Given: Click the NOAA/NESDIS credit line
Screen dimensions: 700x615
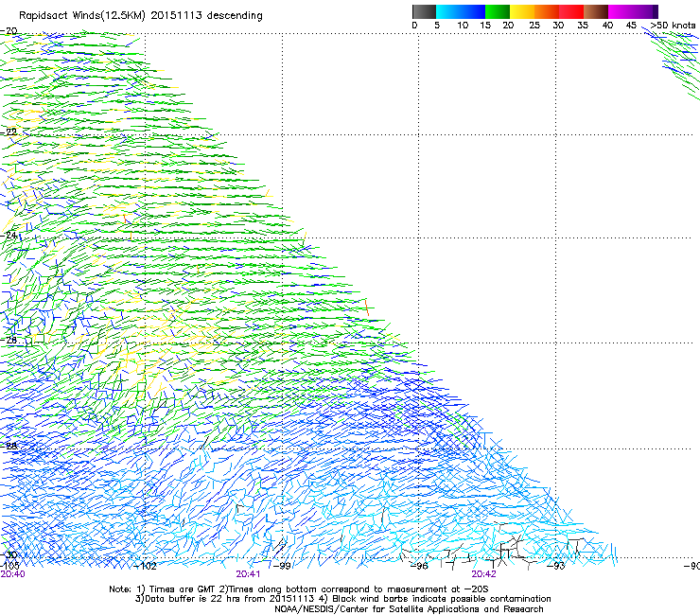Looking at the screenshot, I should [x=409, y=609].
